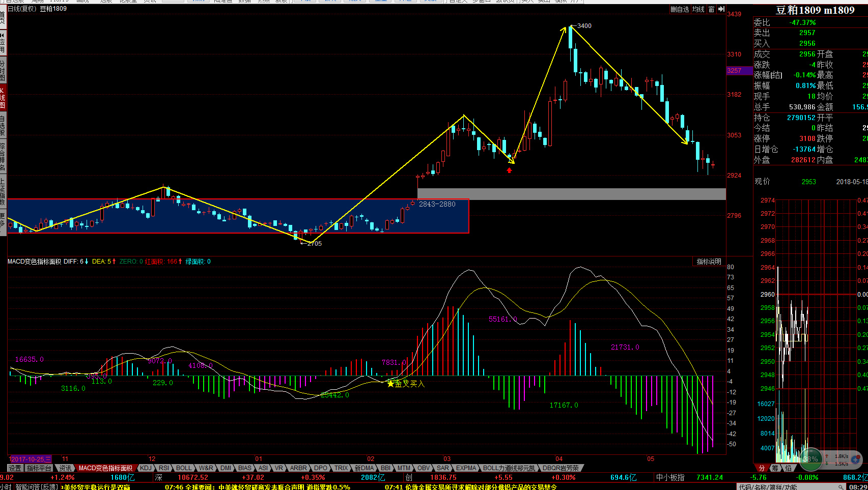The height and width of the screenshot is (490, 868).
Task: Open the 指标说明 indicator explanation
Action: [709, 262]
